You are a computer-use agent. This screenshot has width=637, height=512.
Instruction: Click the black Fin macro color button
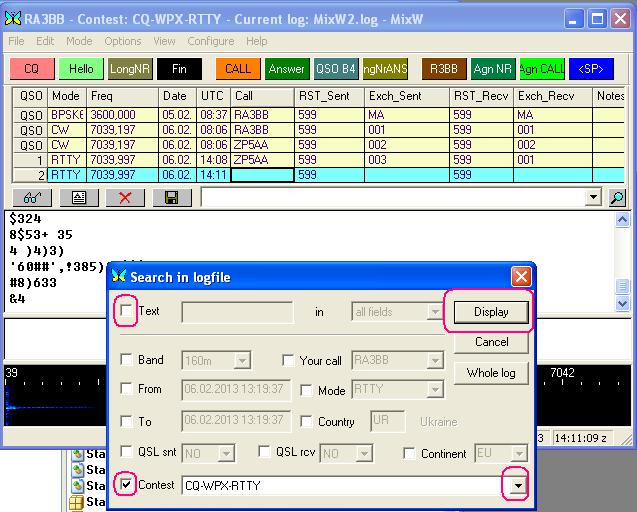pos(179,69)
